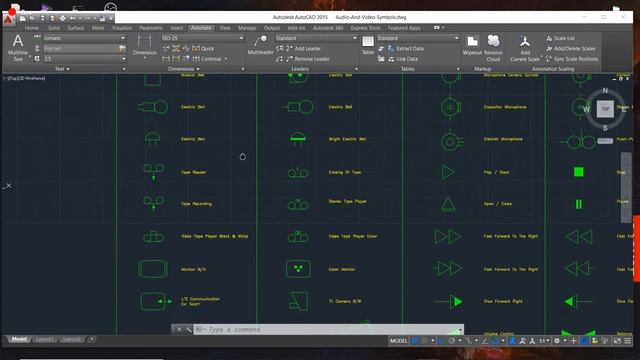Click Scale List button
Screen dimensions: 640x360
click(x=560, y=38)
